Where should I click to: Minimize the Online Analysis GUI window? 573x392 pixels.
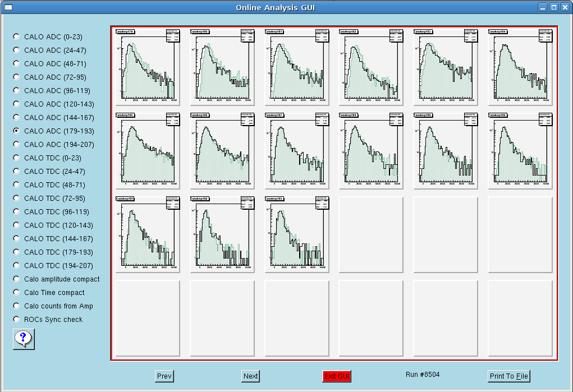coord(543,7)
